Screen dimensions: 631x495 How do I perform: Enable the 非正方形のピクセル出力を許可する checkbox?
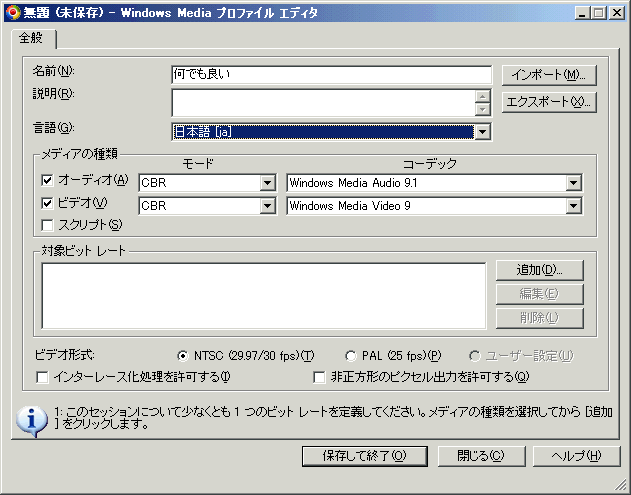tap(320, 378)
